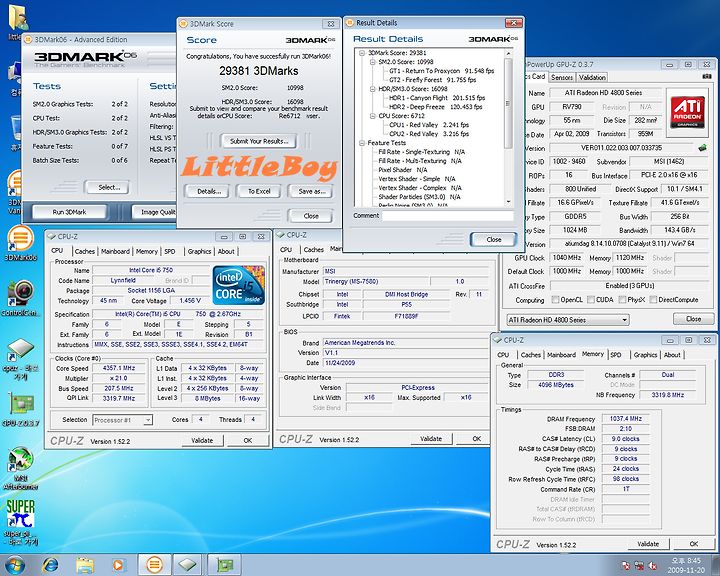
Task: Open Graphics tab in CPU-Z Memory window
Action: tap(645, 355)
